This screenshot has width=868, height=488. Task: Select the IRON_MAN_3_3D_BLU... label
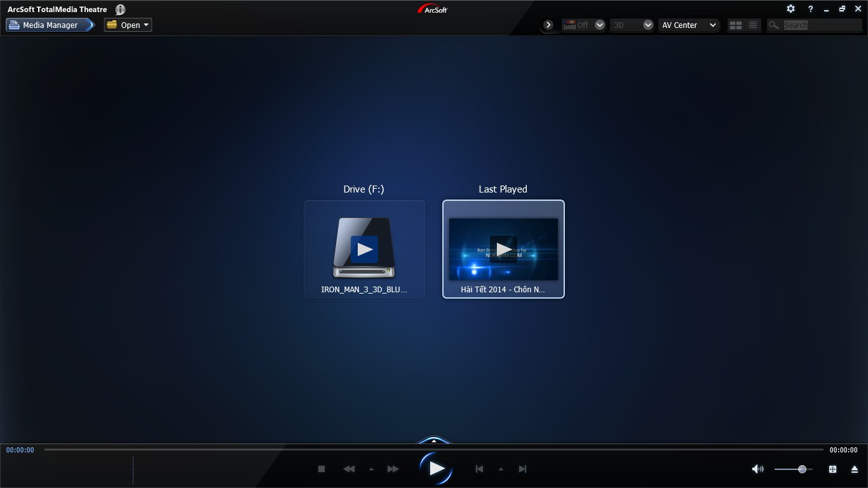pyautogui.click(x=364, y=289)
